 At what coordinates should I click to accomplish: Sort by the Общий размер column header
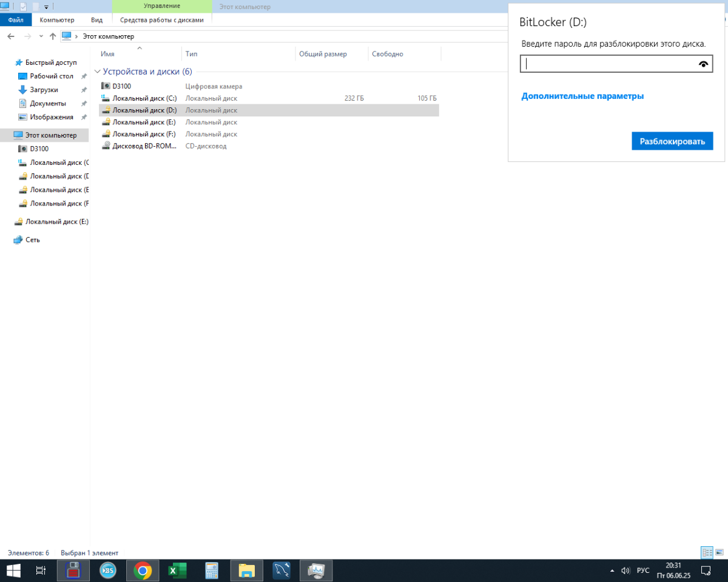click(332, 54)
